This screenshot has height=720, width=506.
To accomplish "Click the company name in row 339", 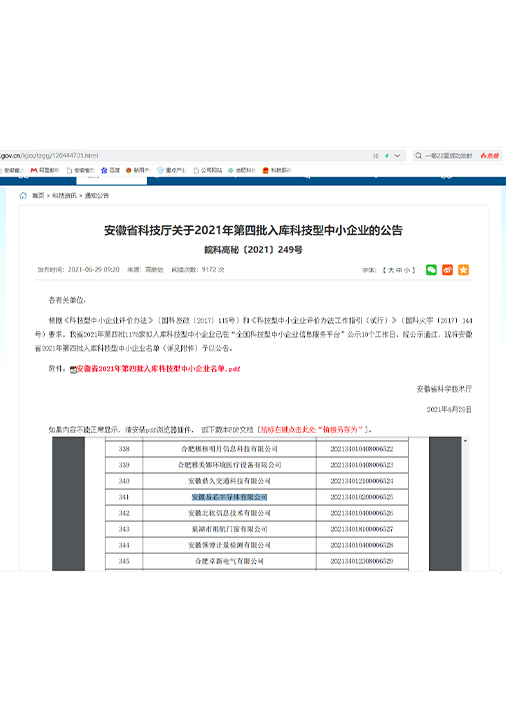I will [x=229, y=465].
